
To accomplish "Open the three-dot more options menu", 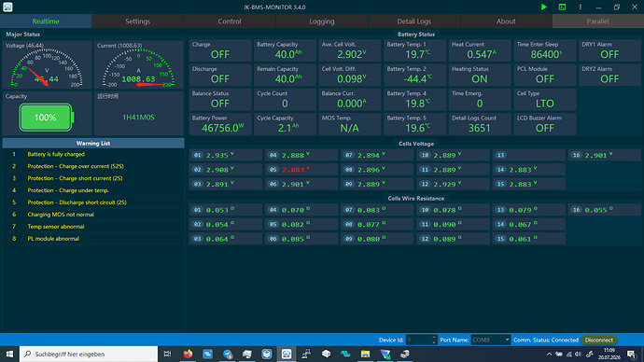I will pos(580,7).
